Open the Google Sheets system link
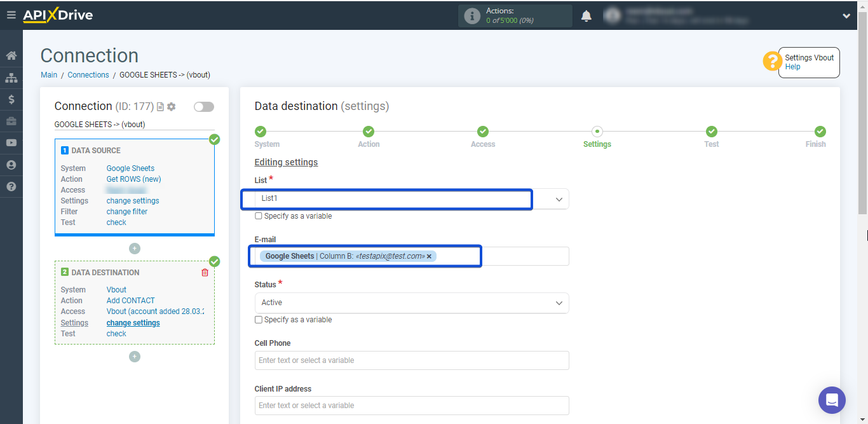868x424 pixels. (130, 168)
